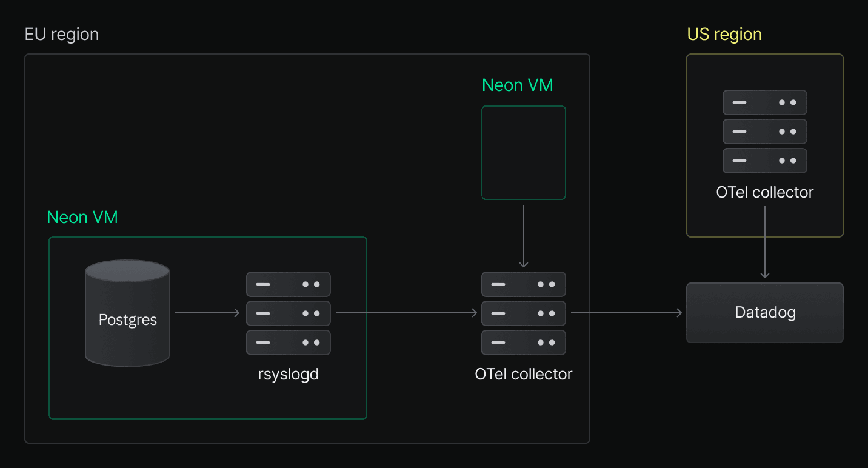Screen dimensions: 868x468
Task: Click the Datadog box
Action: pos(765,313)
